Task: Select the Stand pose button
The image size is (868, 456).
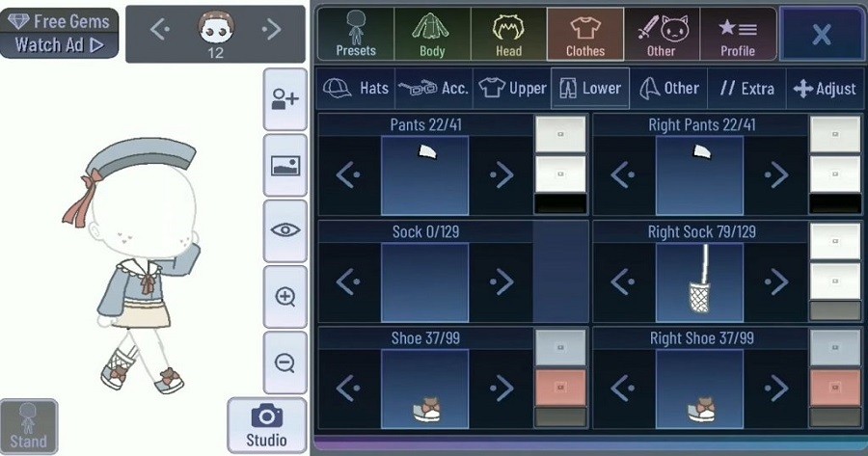Action: click(x=28, y=425)
